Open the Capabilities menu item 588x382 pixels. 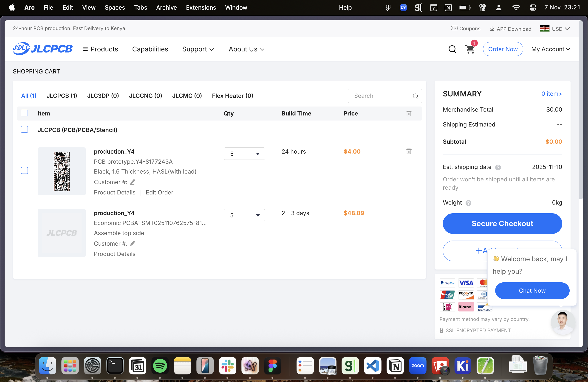click(x=150, y=49)
